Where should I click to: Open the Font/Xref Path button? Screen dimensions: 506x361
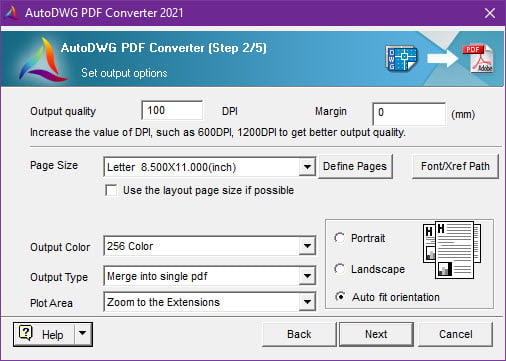[455, 166]
